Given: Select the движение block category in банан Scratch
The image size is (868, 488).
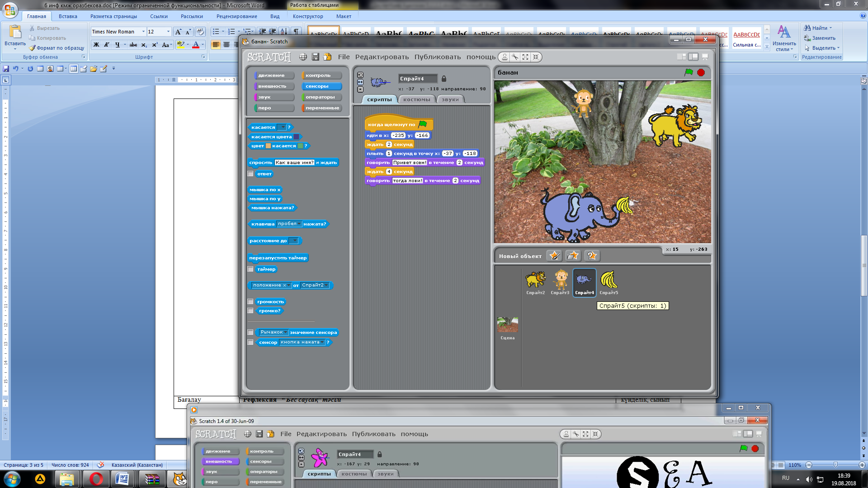Looking at the screenshot, I should [274, 75].
